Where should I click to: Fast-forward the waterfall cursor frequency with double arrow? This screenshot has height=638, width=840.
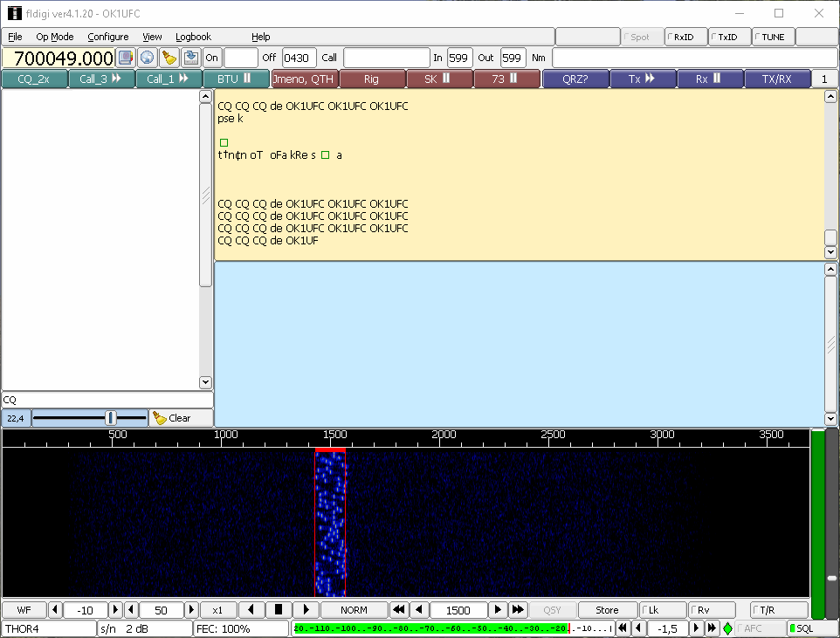coord(518,610)
